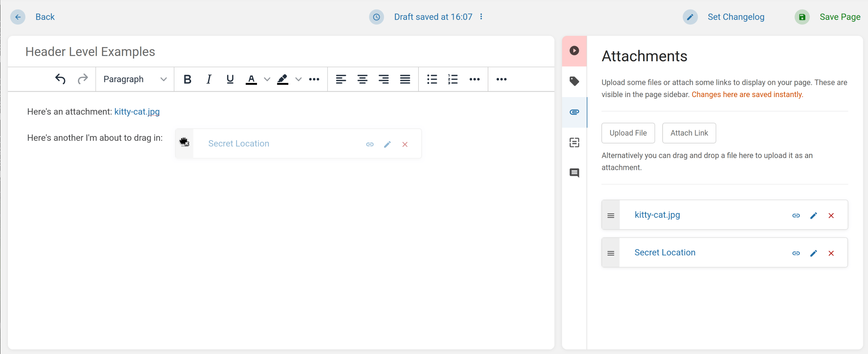
Task: Insert link for kitty-cat.jpg attachment
Action: click(795, 215)
